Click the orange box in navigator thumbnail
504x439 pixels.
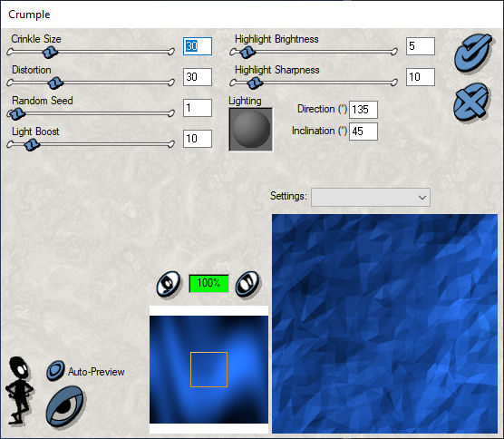pyautogui.click(x=208, y=369)
